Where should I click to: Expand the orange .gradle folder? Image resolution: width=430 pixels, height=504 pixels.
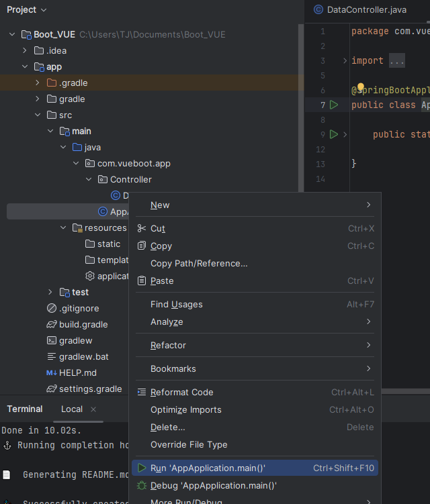pos(38,83)
